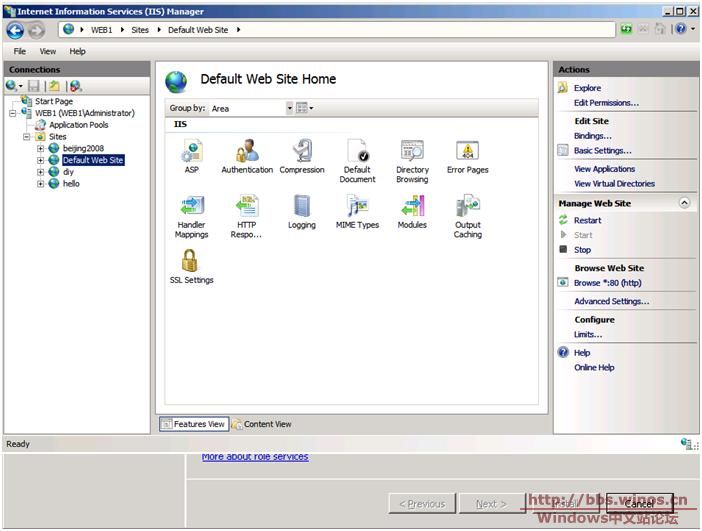Select Start Page in Connections tree
The image size is (702, 531).
(x=54, y=102)
